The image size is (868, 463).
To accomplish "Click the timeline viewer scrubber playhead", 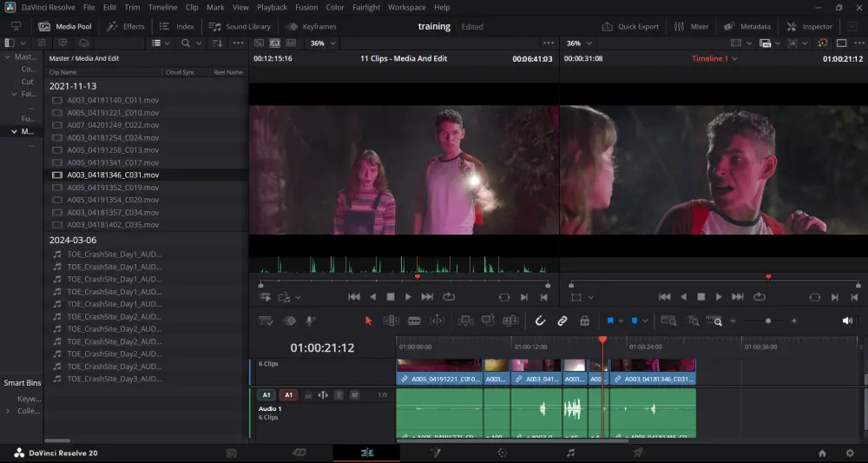I will [768, 277].
